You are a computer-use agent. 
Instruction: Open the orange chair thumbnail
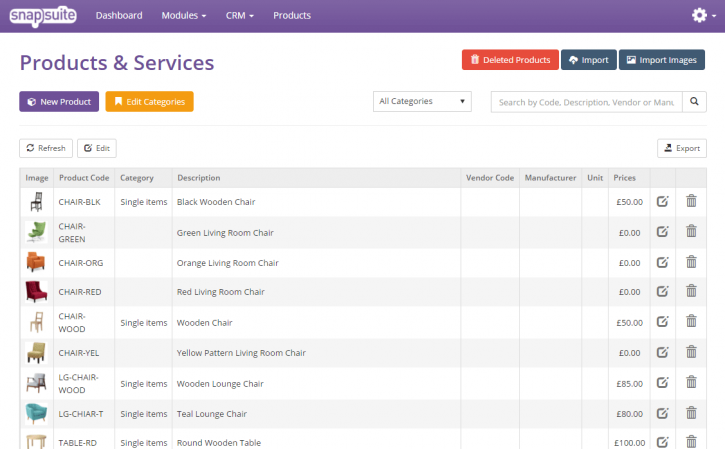pos(36,262)
